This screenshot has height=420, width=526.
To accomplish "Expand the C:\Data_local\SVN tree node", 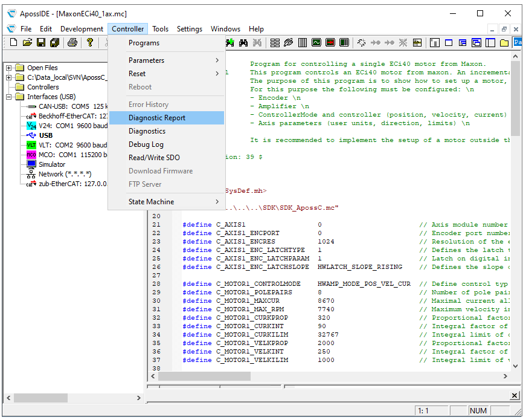I will coord(8,77).
